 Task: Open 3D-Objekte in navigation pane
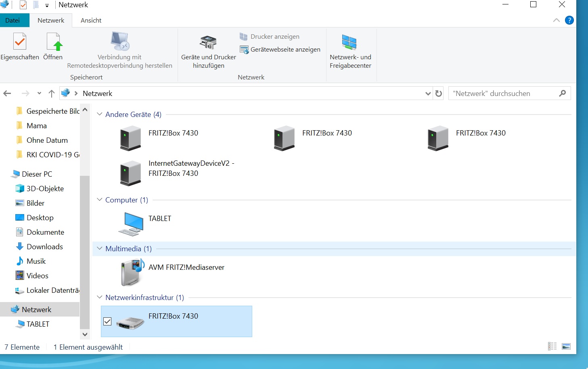[40, 188]
